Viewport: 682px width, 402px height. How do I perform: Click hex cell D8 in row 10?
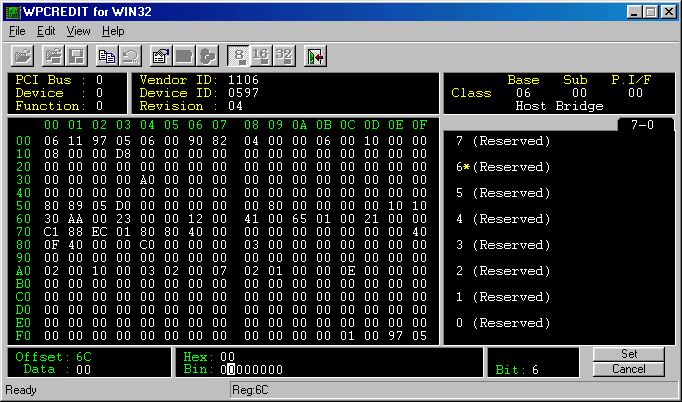coord(124,154)
